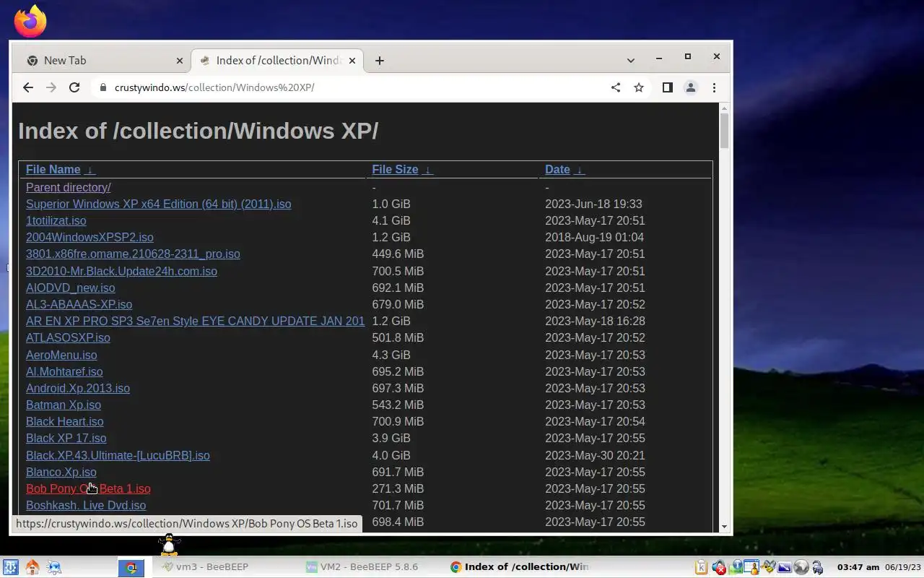Open Black XP 17.iso link
The width and height of the screenshot is (924, 578).
click(x=66, y=439)
